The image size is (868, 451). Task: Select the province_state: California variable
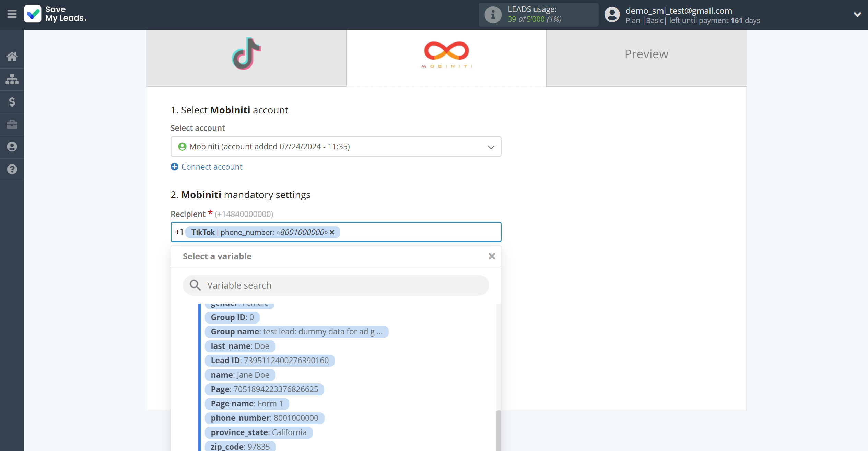[259, 432]
